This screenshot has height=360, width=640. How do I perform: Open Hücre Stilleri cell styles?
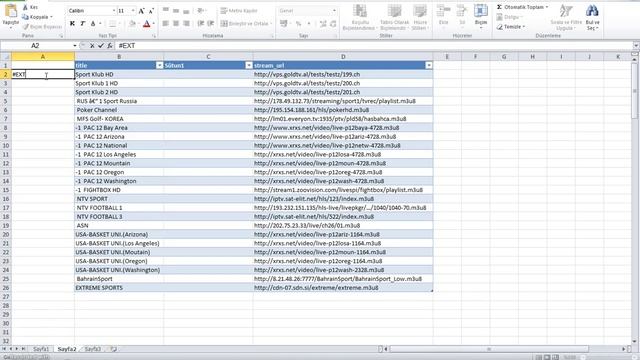tap(420, 17)
